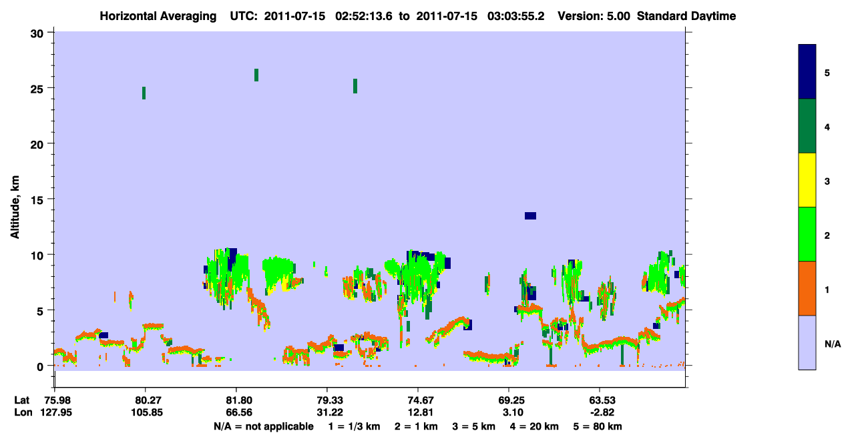Click the '1 = 1/3 km' legend text
Viewport: 868px width, 445px height.
pos(353,426)
